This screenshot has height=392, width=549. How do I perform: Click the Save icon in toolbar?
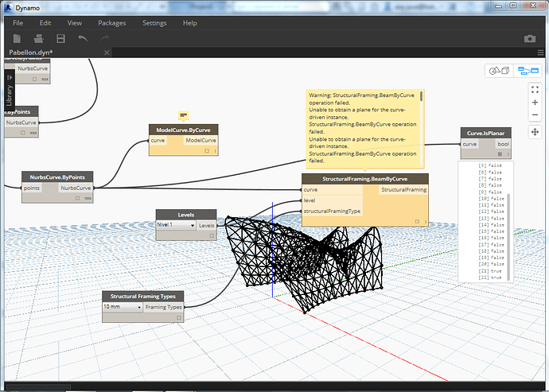(x=60, y=38)
